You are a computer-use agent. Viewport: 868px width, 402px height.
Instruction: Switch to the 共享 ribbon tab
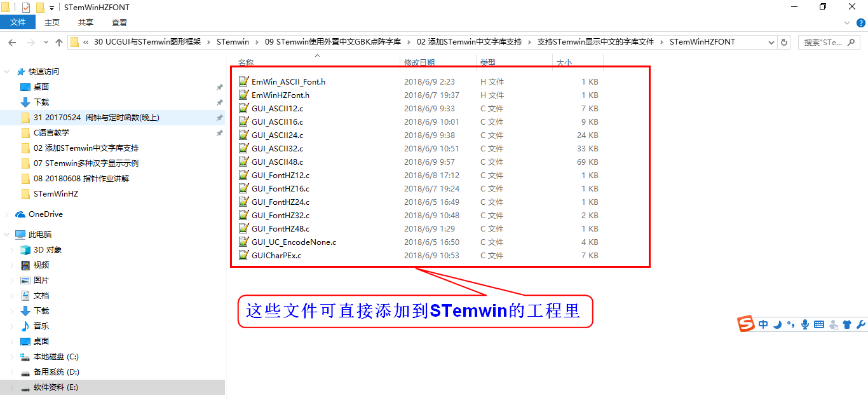point(86,22)
